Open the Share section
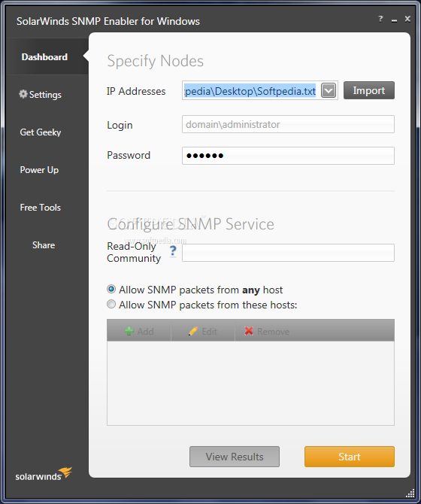 coord(44,245)
